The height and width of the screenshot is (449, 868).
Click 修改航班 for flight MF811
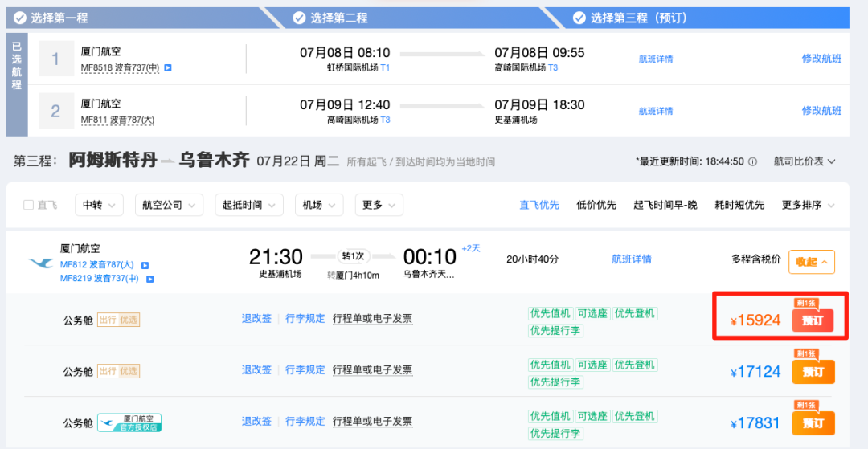pyautogui.click(x=821, y=111)
